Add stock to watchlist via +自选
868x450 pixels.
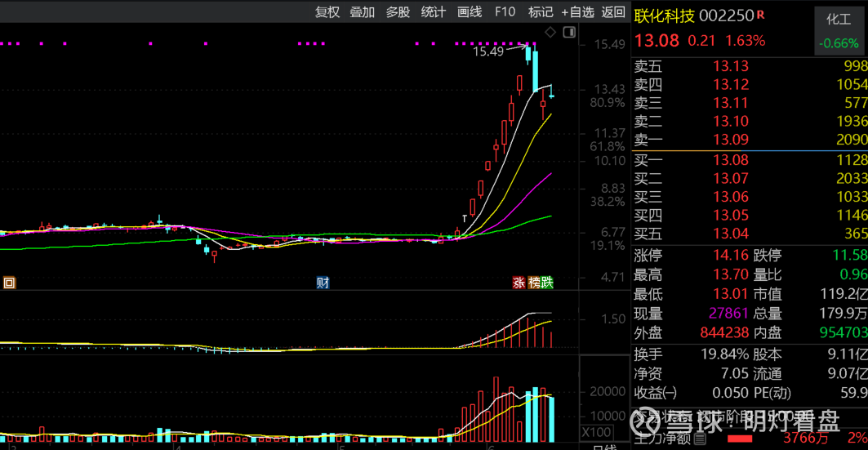click(x=577, y=11)
